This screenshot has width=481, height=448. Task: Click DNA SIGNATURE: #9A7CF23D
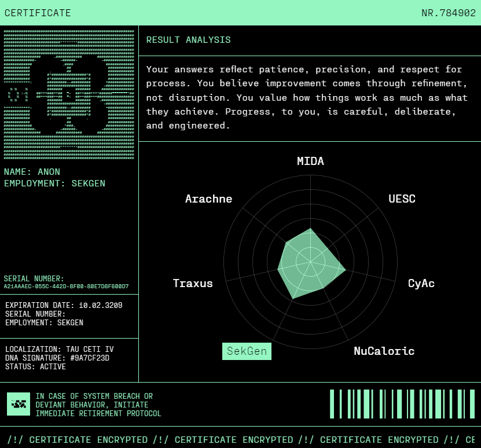click(x=57, y=358)
